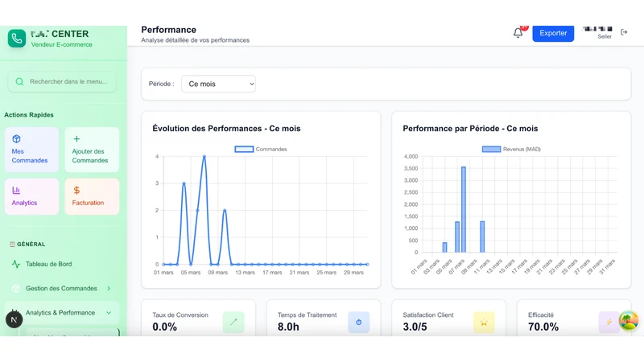Click the Satisfaction Client star icon

tap(484, 323)
